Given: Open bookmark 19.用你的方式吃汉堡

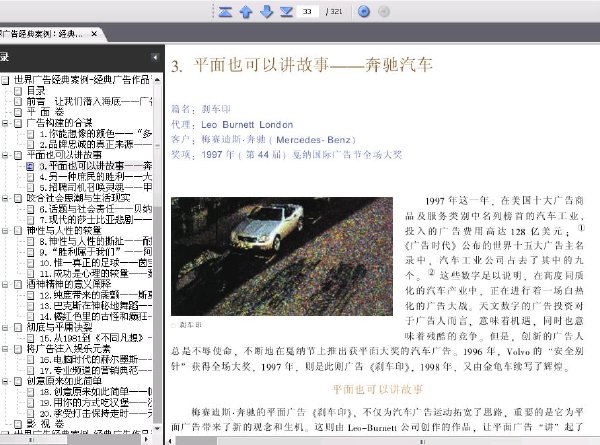Looking at the screenshot, I should click(x=96, y=403).
